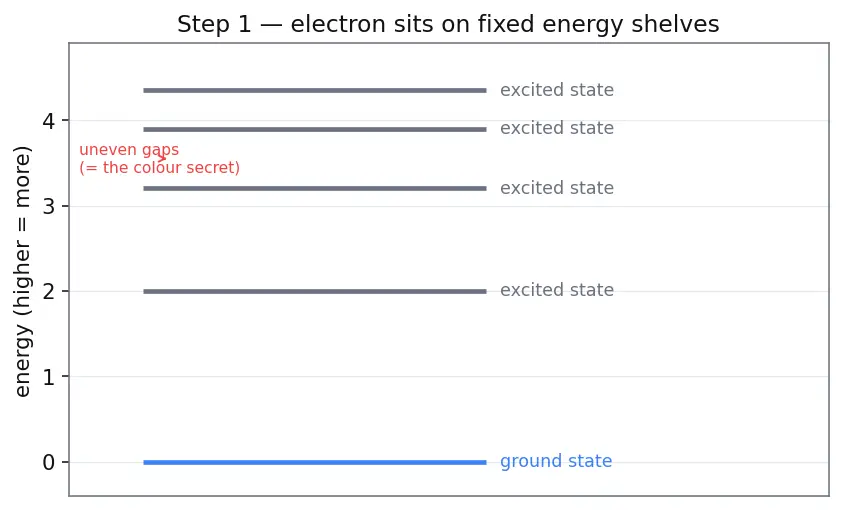842x510 pixels.
Task: Click the red 'uneven gaps' annotation text
Action: [129, 150]
